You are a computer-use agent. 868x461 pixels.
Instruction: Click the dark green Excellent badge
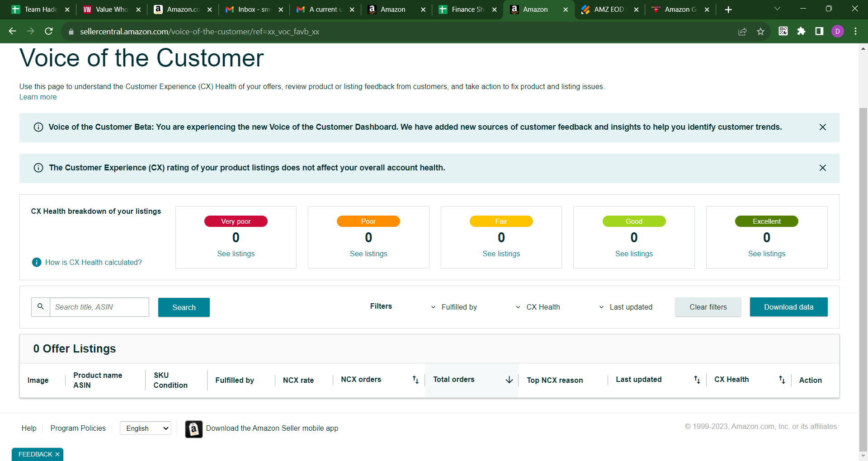pyautogui.click(x=767, y=221)
